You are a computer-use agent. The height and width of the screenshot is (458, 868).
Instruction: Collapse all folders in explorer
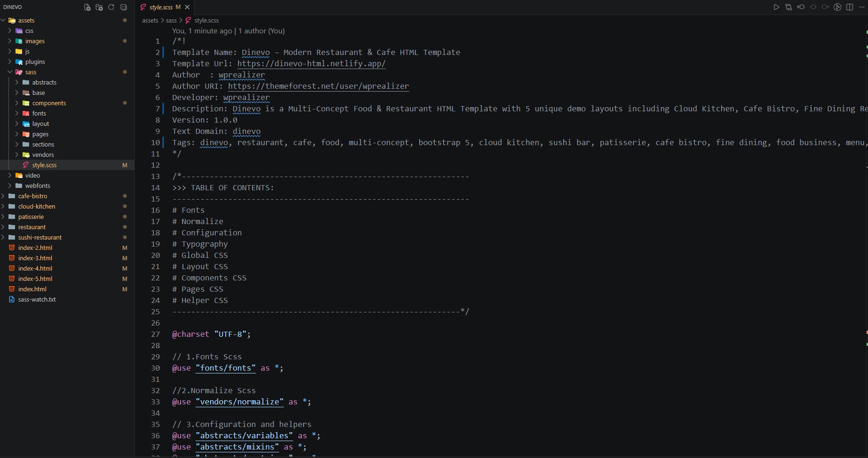click(123, 7)
